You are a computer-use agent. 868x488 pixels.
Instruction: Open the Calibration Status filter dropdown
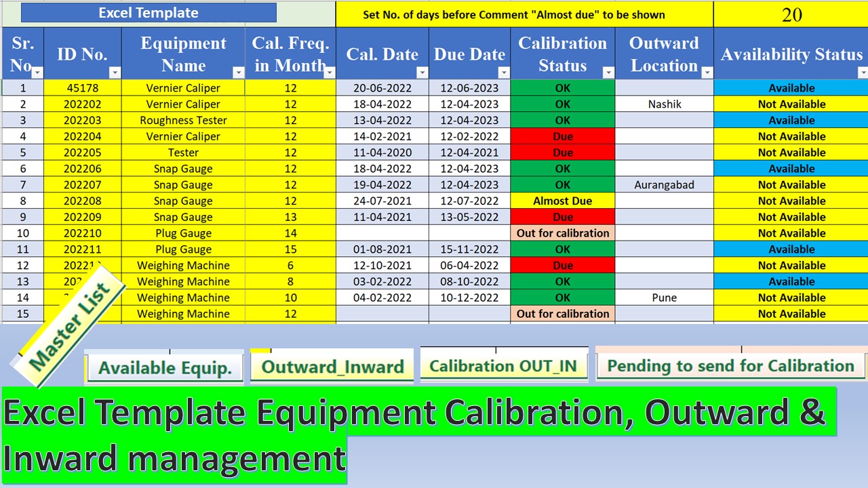(x=608, y=73)
